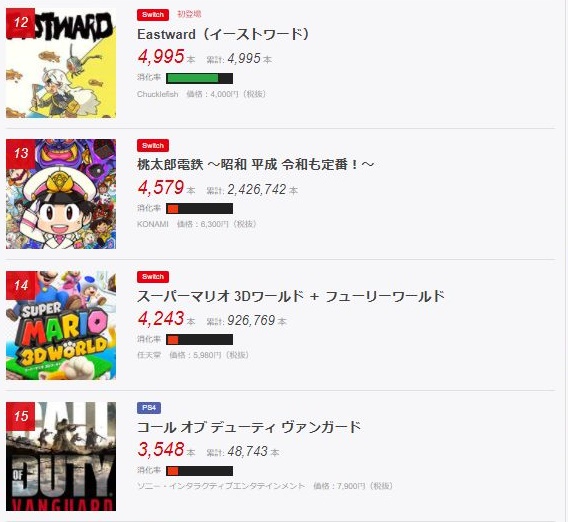Click the sell-through bar for Call of Duty
Viewport: 568px width, 522px height.
pyautogui.click(x=200, y=471)
